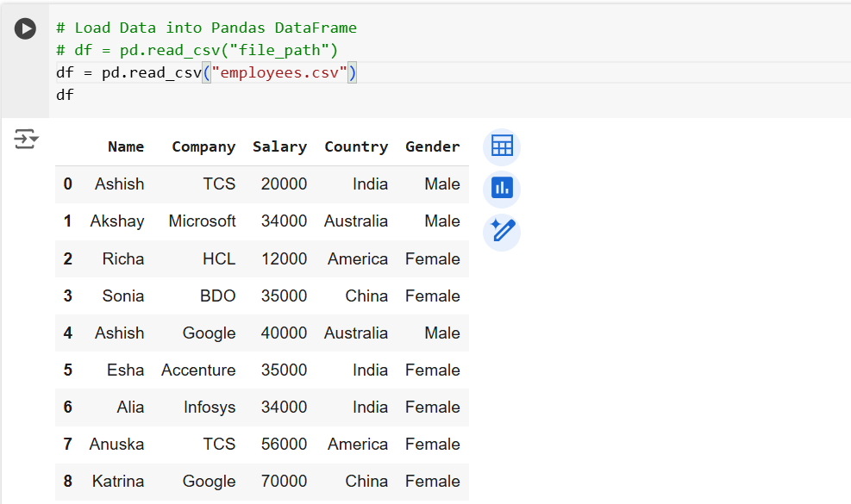The height and width of the screenshot is (504, 851).
Task: Click the employees.csv string in the code
Action: [x=278, y=72]
